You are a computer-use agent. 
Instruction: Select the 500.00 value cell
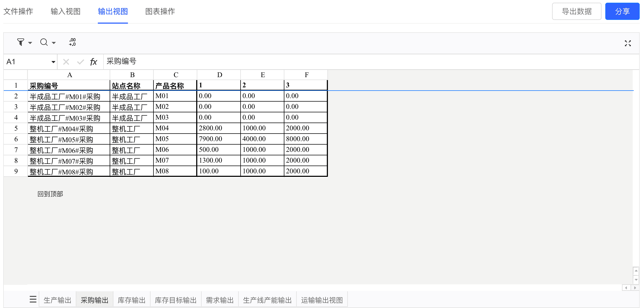(219, 150)
